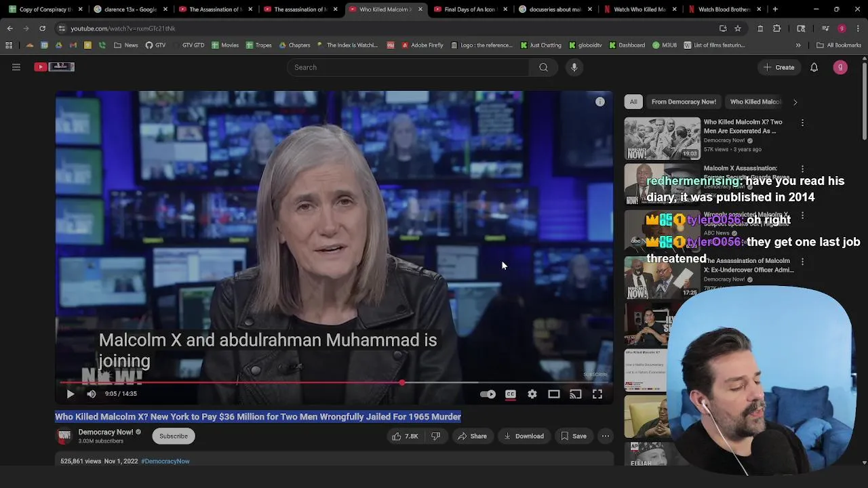868x488 pixels.
Task: Open the info card icon on the video
Action: pyautogui.click(x=600, y=102)
